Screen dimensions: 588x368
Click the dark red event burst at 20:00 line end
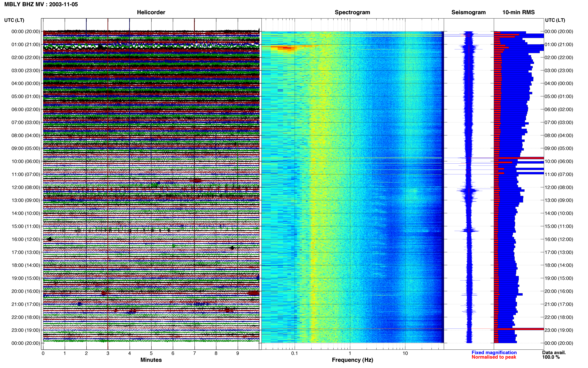point(253,293)
